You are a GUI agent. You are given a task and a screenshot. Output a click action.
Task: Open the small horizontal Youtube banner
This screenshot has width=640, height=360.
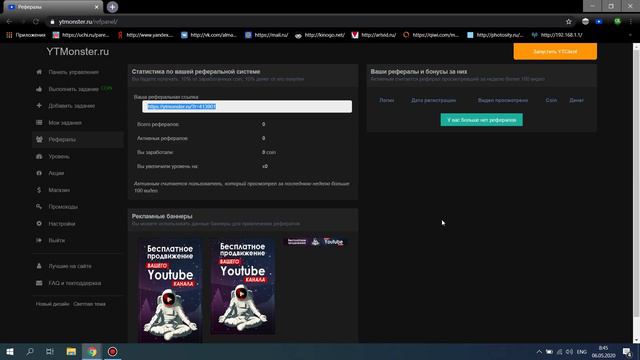315,242
